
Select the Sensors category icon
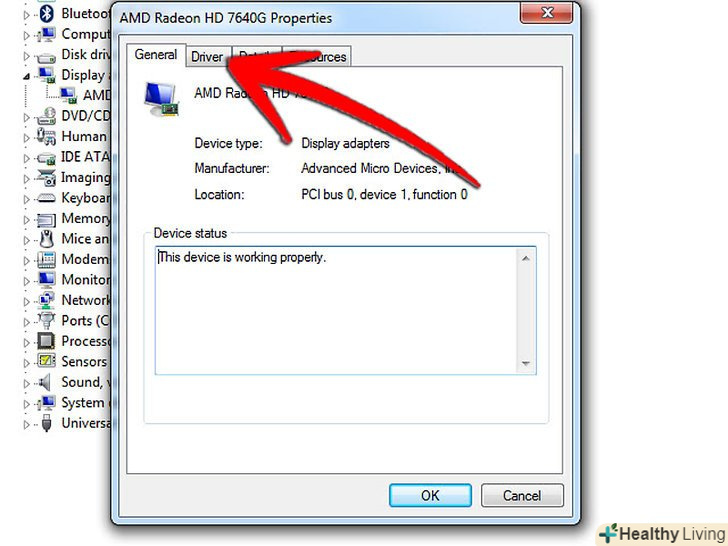point(46,361)
